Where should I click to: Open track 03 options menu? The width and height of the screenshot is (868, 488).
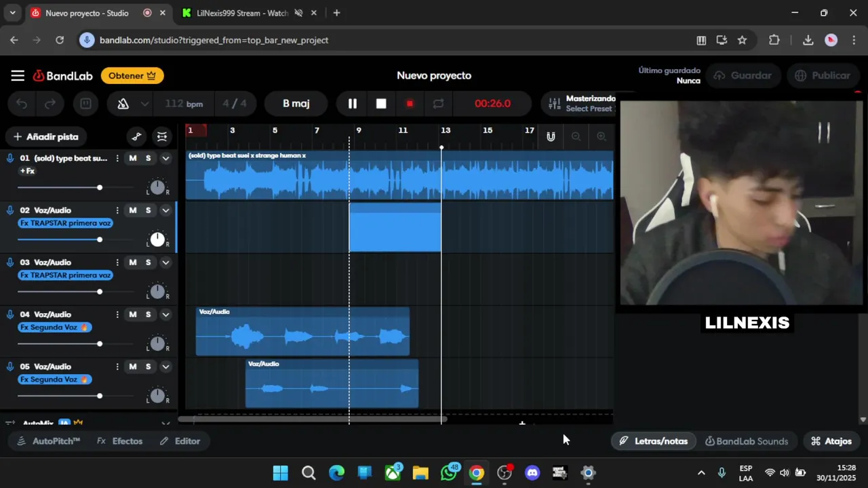tap(117, 263)
